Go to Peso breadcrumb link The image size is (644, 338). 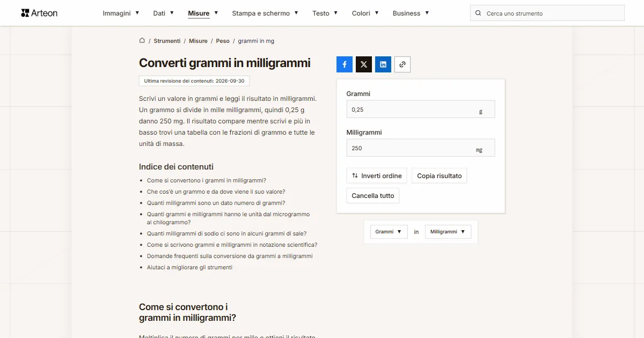(223, 41)
